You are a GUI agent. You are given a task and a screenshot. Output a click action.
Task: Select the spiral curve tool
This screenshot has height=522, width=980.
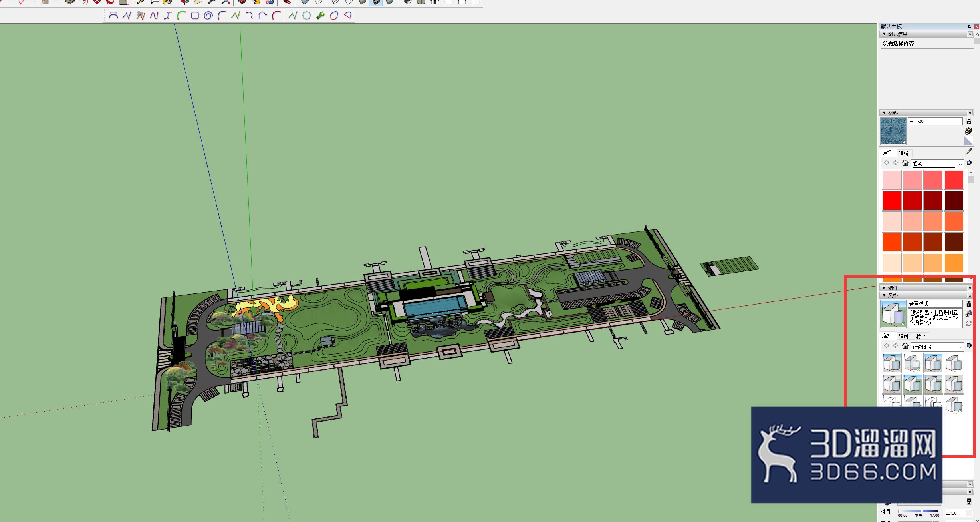click(x=208, y=16)
